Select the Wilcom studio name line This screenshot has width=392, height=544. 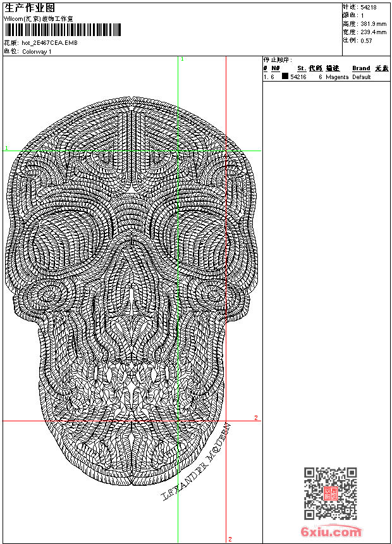(x=39, y=19)
